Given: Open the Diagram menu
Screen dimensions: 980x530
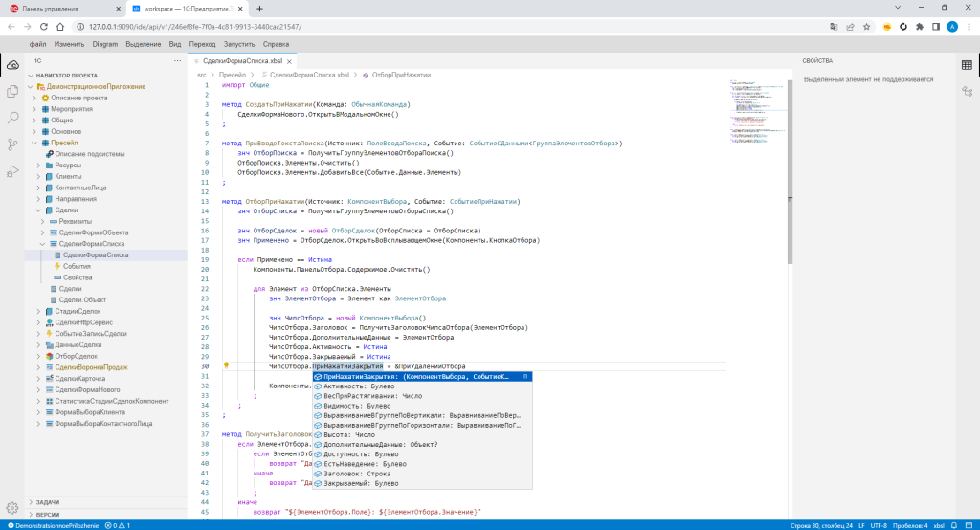Looking at the screenshot, I should pos(105,44).
